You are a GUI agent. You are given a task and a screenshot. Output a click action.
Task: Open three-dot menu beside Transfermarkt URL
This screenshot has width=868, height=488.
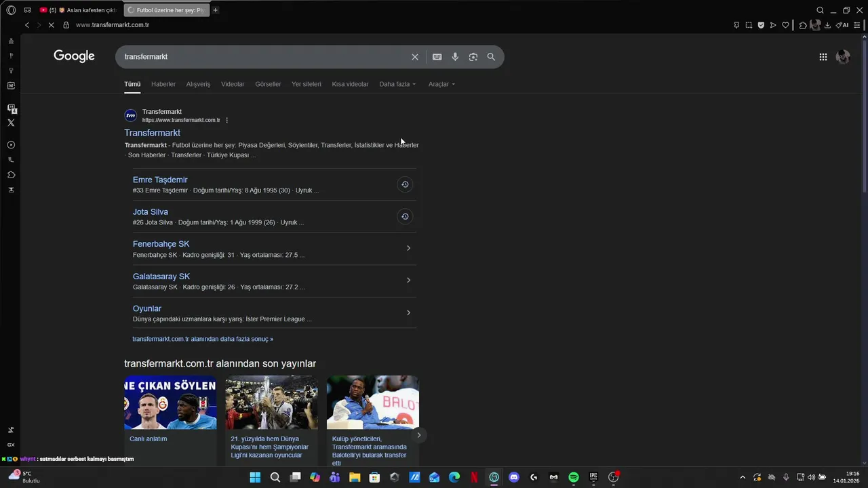(x=227, y=120)
